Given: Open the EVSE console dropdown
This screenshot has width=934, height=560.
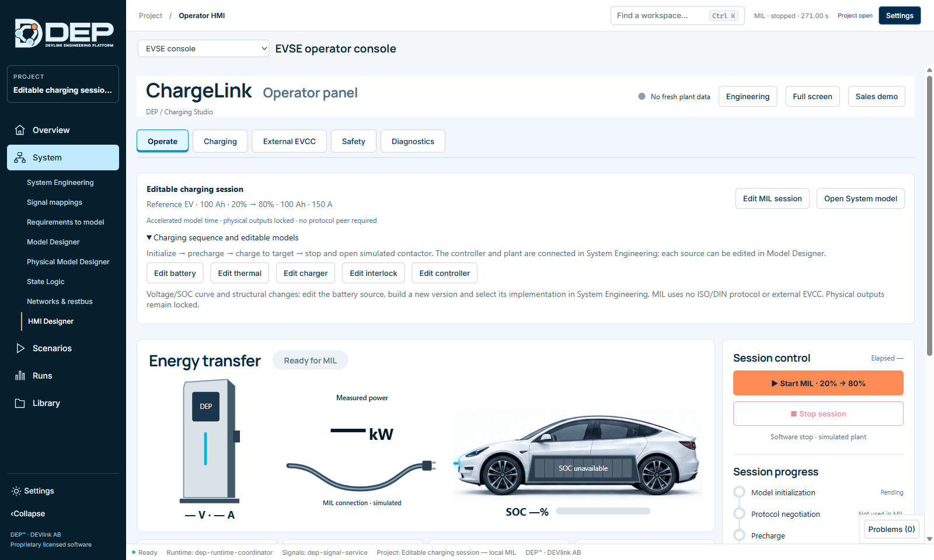Looking at the screenshot, I should pyautogui.click(x=204, y=48).
